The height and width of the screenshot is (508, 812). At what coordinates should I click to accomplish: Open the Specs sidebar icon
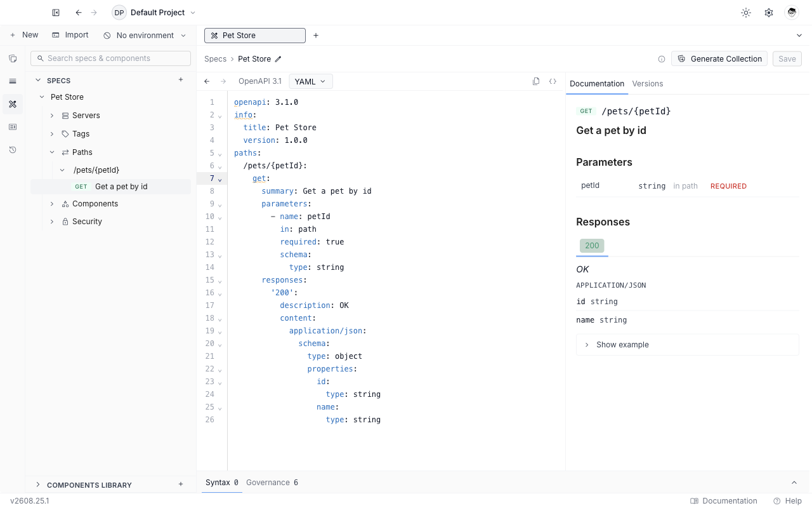point(13,104)
